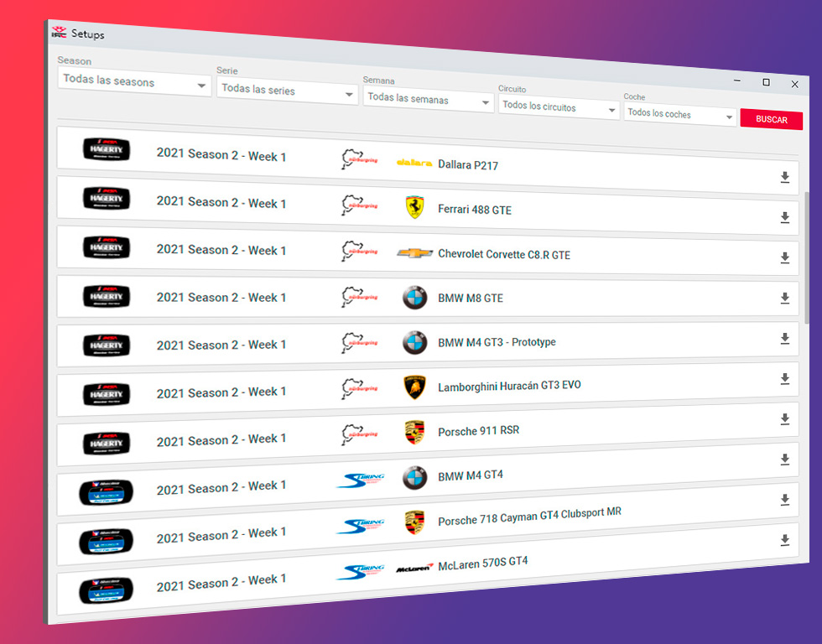
Task: Select the 'Porsche 911 RSR' text
Action: [x=479, y=431]
